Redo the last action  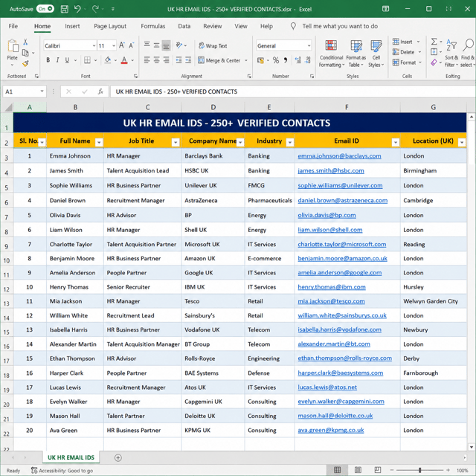click(x=95, y=9)
